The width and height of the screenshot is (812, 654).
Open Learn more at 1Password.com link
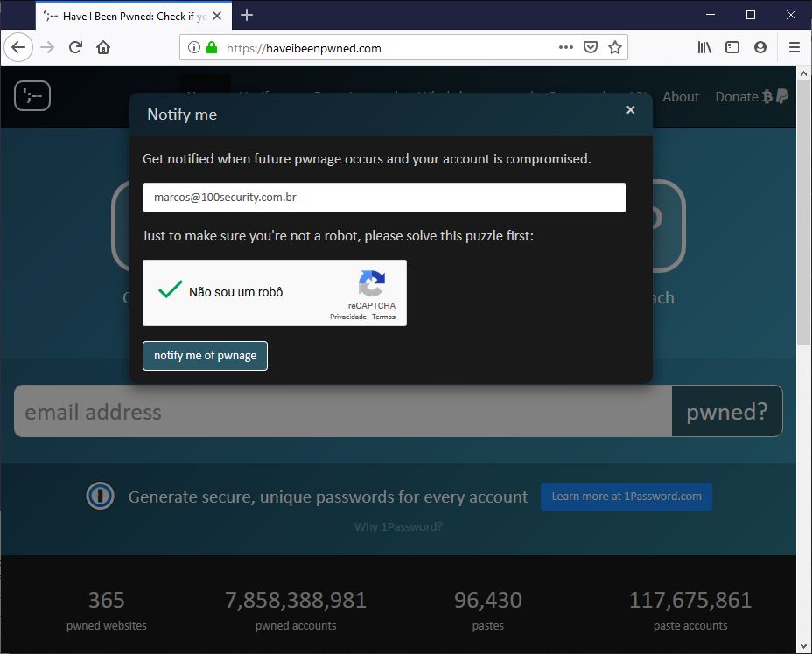pyautogui.click(x=626, y=497)
